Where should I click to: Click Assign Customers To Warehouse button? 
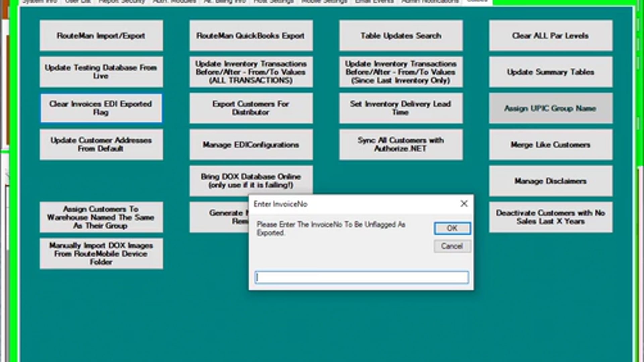(x=101, y=217)
